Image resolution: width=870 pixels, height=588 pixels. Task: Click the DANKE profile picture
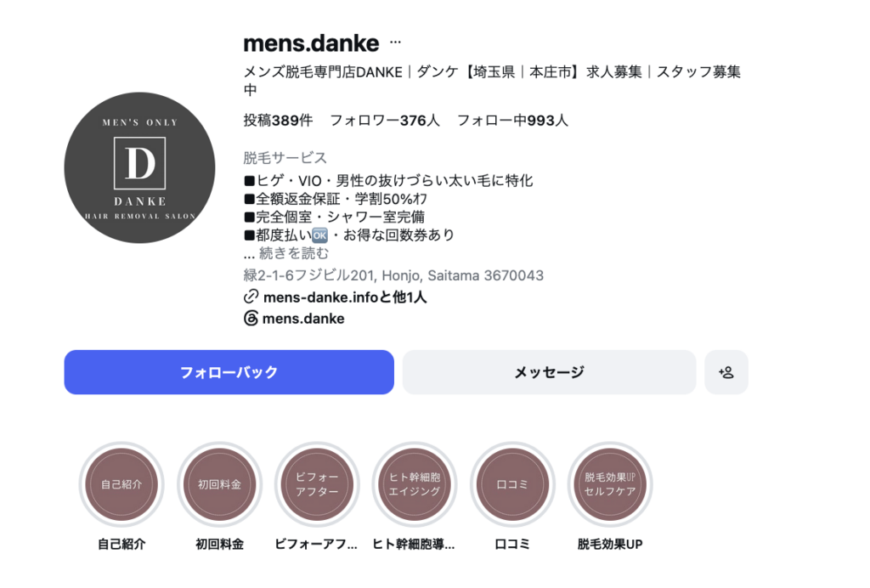pos(139,167)
